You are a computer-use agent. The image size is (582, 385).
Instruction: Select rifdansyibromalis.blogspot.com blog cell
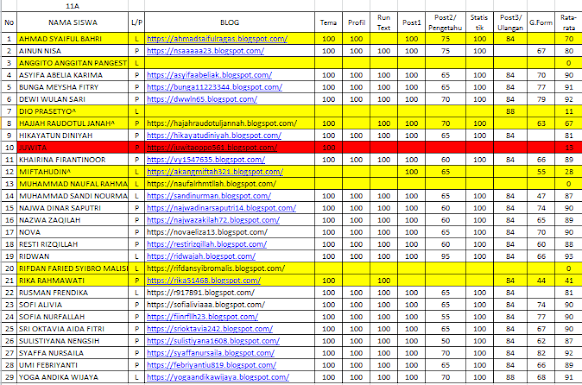click(229, 268)
